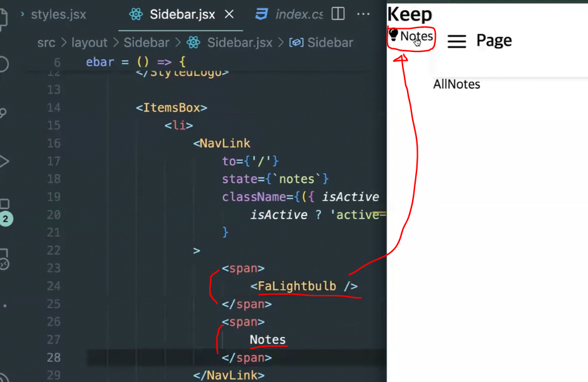Open the index.css tab
This screenshot has height=382, width=588.
click(289, 14)
